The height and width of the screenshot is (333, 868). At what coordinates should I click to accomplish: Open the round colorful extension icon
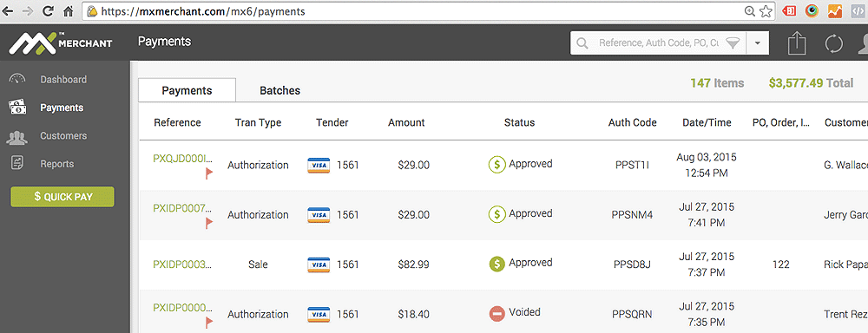click(x=812, y=11)
